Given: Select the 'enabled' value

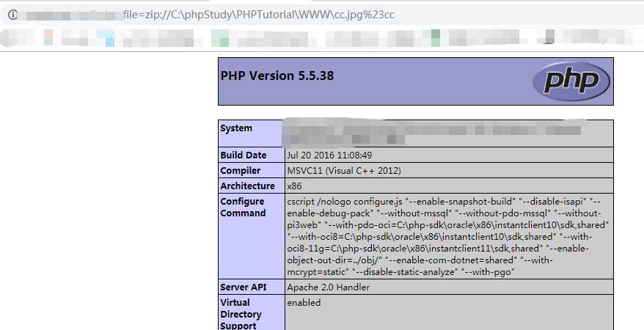Looking at the screenshot, I should (304, 303).
